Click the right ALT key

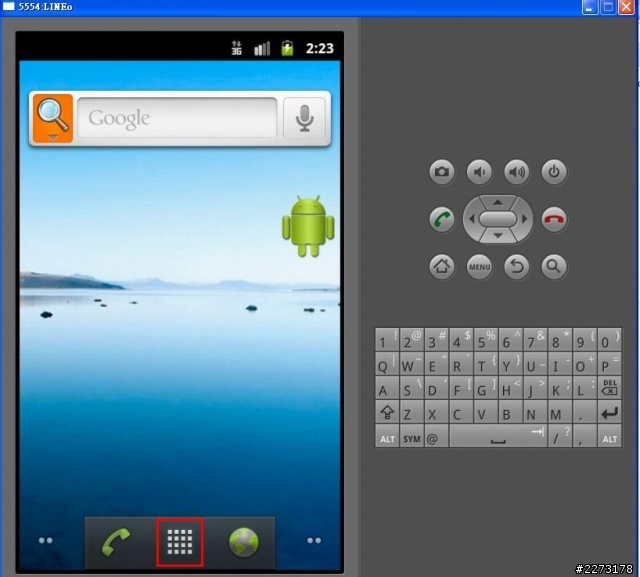[x=609, y=436]
